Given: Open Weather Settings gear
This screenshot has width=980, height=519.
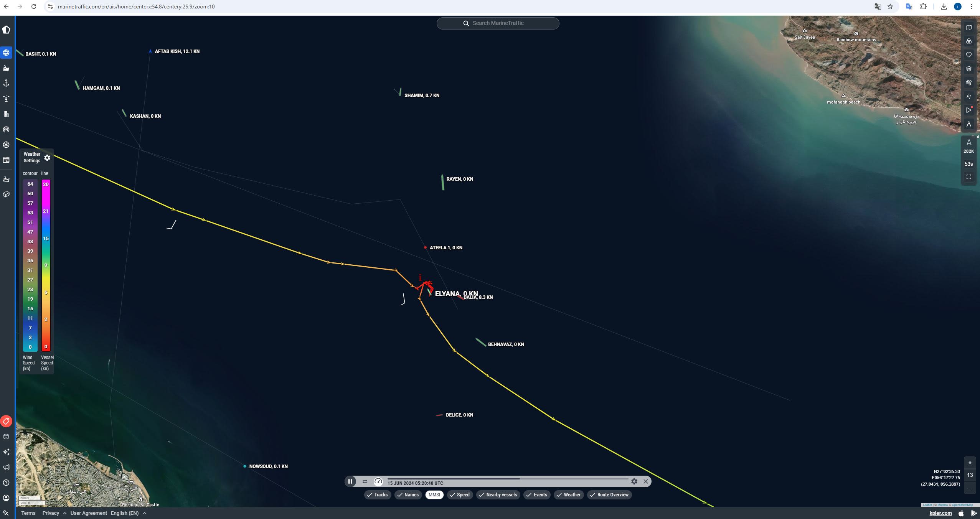Looking at the screenshot, I should pyautogui.click(x=47, y=158).
